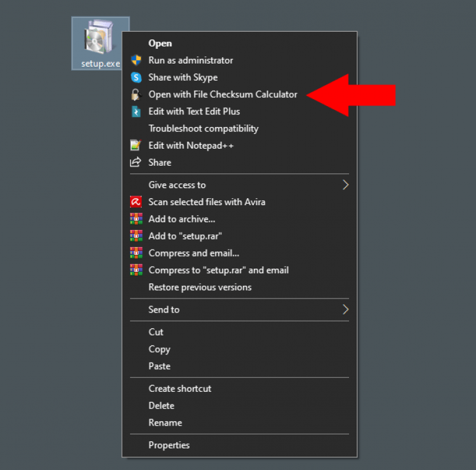Click the Skype icon in context menu
The image size is (476, 470).
click(x=136, y=77)
